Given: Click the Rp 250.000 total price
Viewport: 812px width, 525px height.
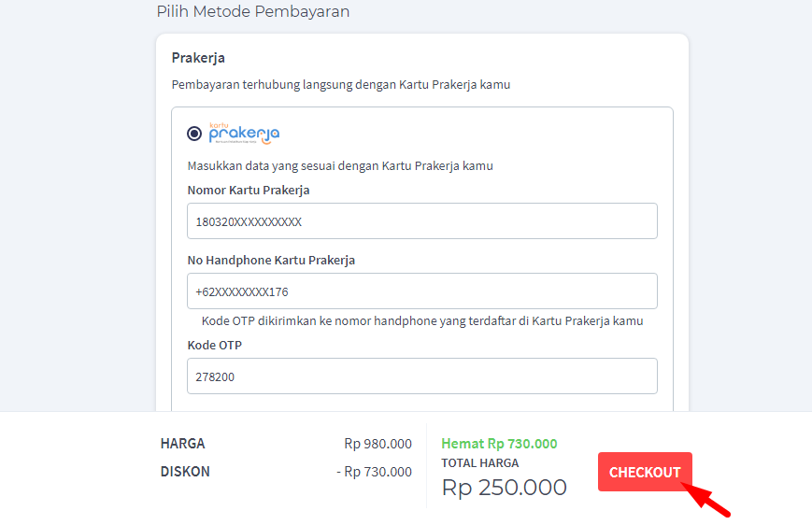Looking at the screenshot, I should [x=504, y=488].
